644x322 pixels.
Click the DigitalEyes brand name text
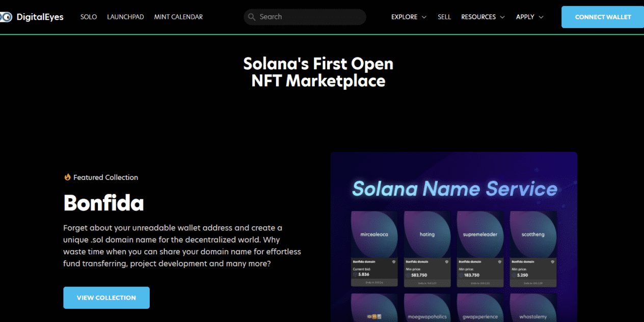pos(40,17)
